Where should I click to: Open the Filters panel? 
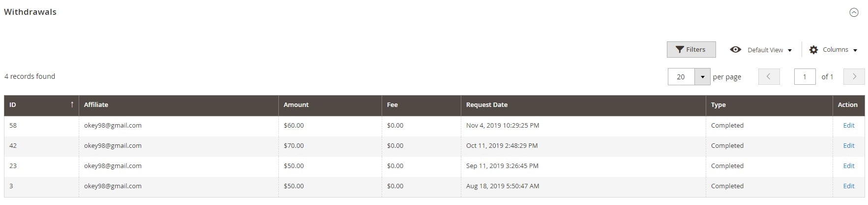tap(691, 49)
